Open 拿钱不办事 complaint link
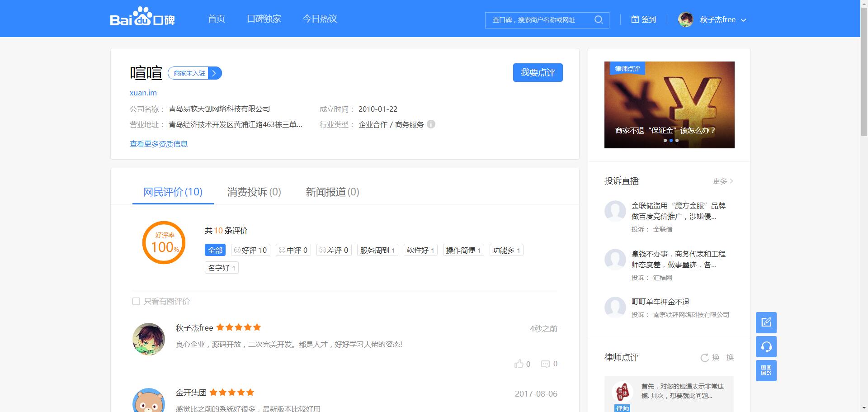 [x=678, y=259]
